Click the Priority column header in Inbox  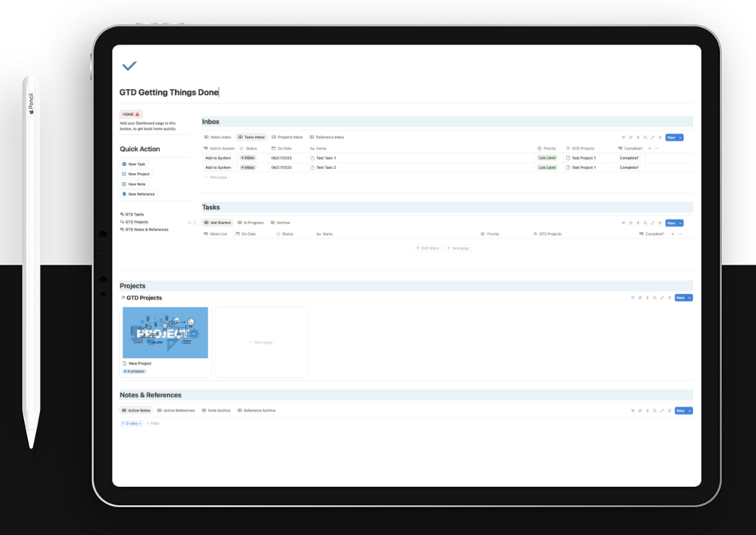[x=547, y=148]
